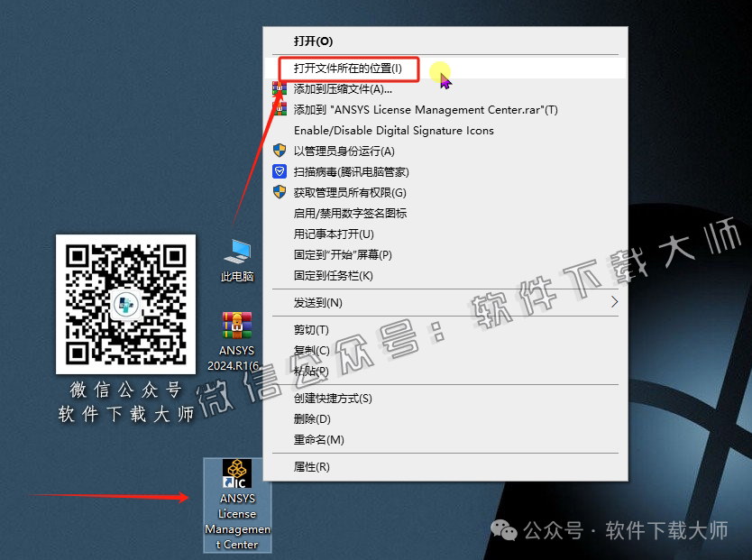Expand the 发送到 submenu arrow

coord(614,303)
